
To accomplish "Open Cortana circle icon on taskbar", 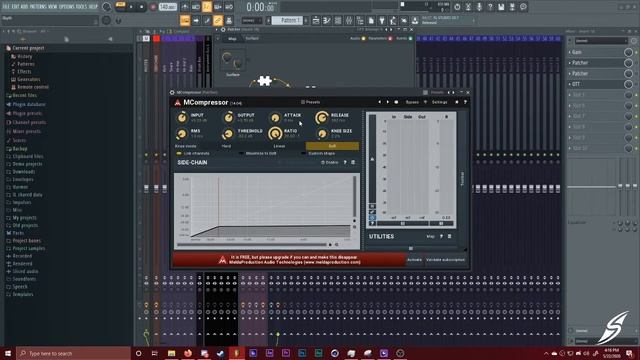I will 138,353.
